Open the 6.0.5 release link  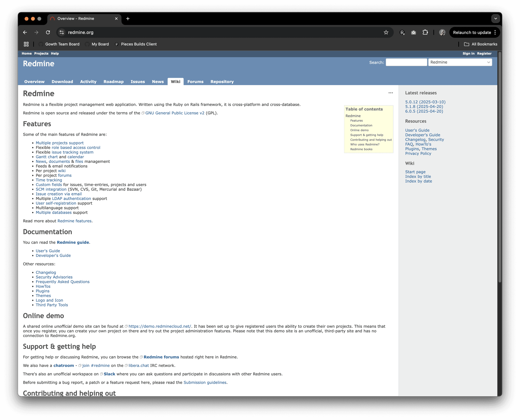click(424, 111)
